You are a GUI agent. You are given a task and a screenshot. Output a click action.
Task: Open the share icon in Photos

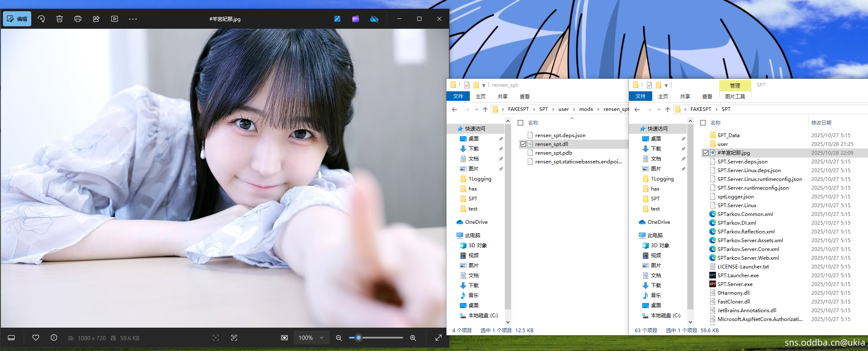click(96, 19)
